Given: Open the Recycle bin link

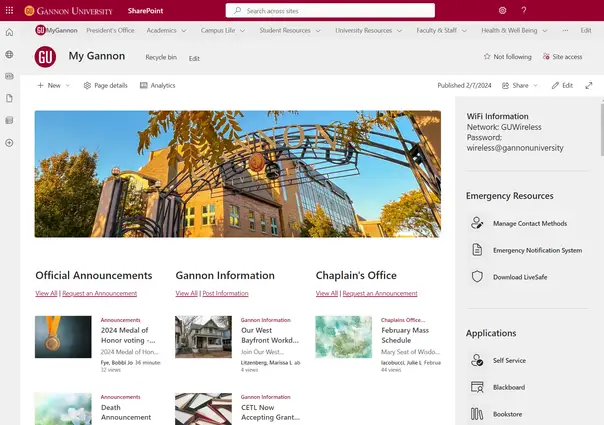Looking at the screenshot, I should (x=161, y=57).
